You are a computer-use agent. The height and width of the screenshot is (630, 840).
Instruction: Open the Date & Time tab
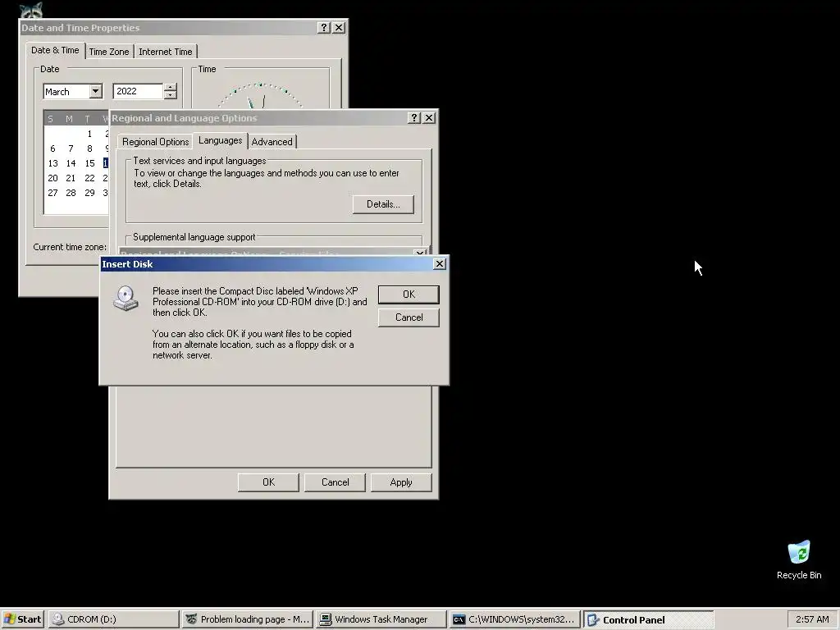click(55, 50)
